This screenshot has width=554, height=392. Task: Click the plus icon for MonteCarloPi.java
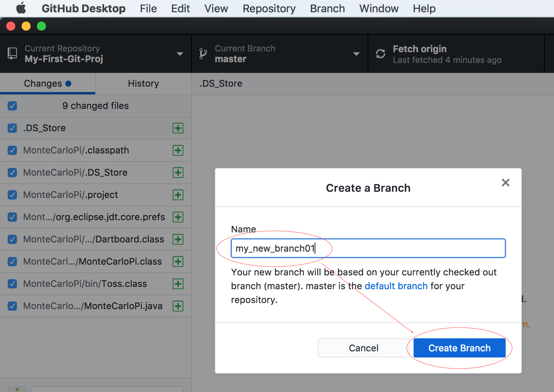click(x=178, y=306)
